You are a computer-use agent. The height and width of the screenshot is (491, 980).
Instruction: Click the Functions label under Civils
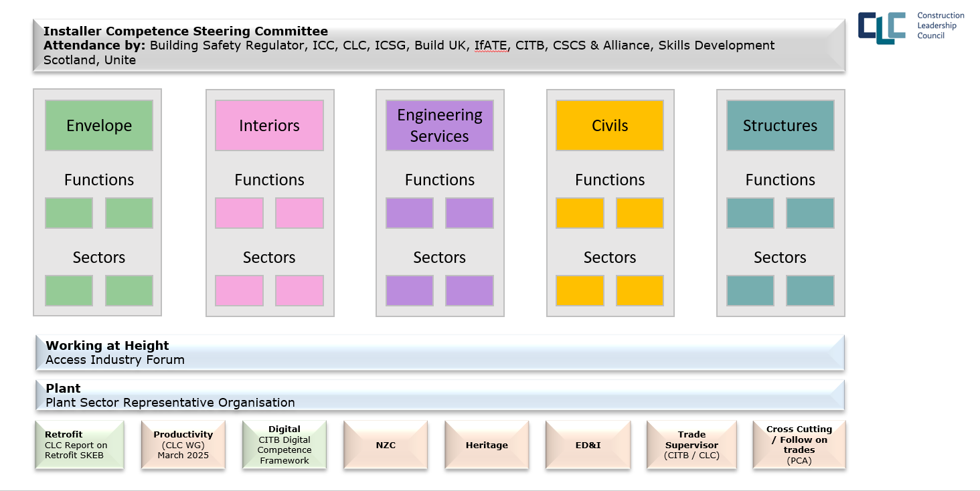[x=610, y=180]
